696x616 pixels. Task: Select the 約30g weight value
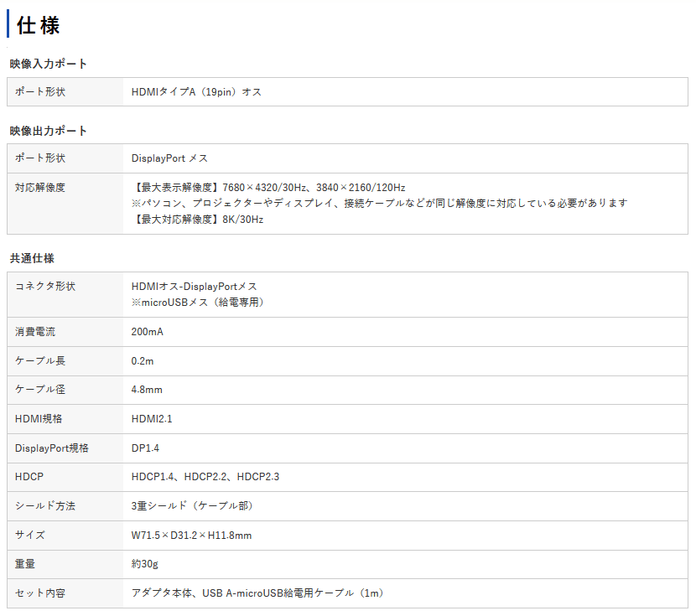145,564
